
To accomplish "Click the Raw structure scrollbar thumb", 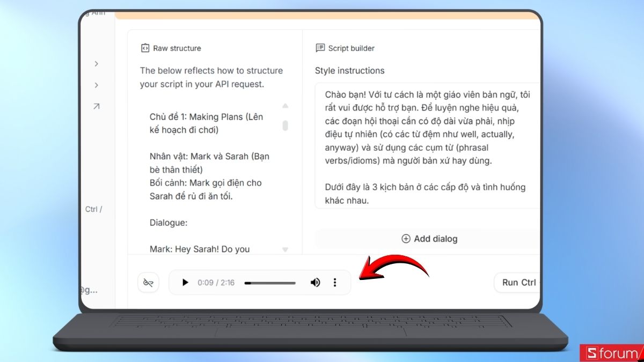I will [x=286, y=125].
